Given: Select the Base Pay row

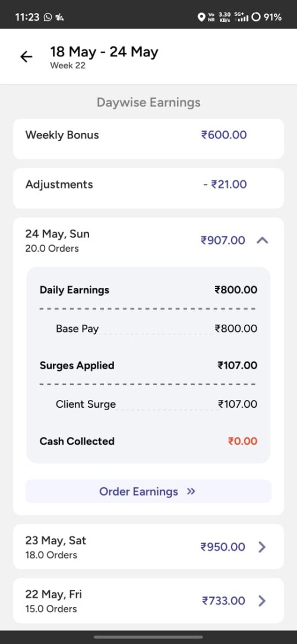Looking at the screenshot, I should 148,329.
